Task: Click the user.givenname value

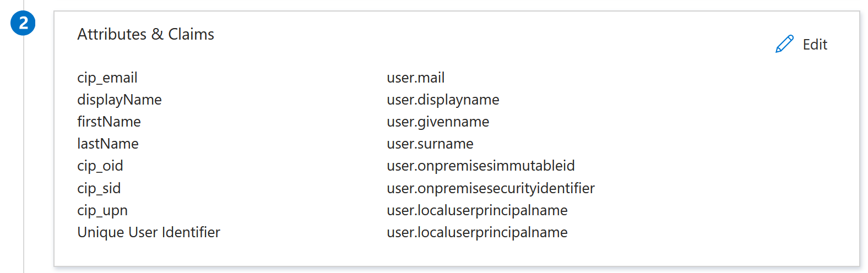Action: point(438,122)
